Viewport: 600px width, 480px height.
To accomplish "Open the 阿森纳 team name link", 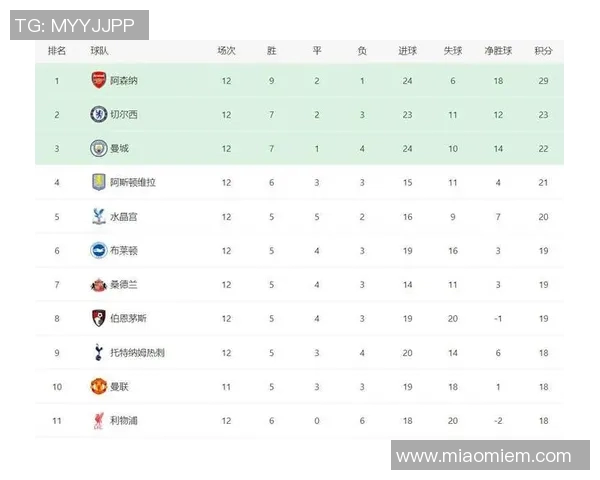I will click(122, 81).
